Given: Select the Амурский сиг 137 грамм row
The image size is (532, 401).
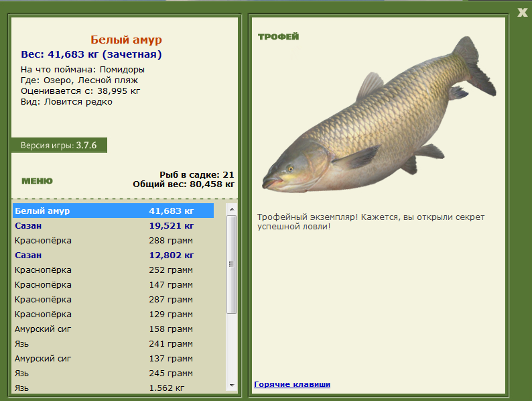Looking at the screenshot, I should click(113, 359).
